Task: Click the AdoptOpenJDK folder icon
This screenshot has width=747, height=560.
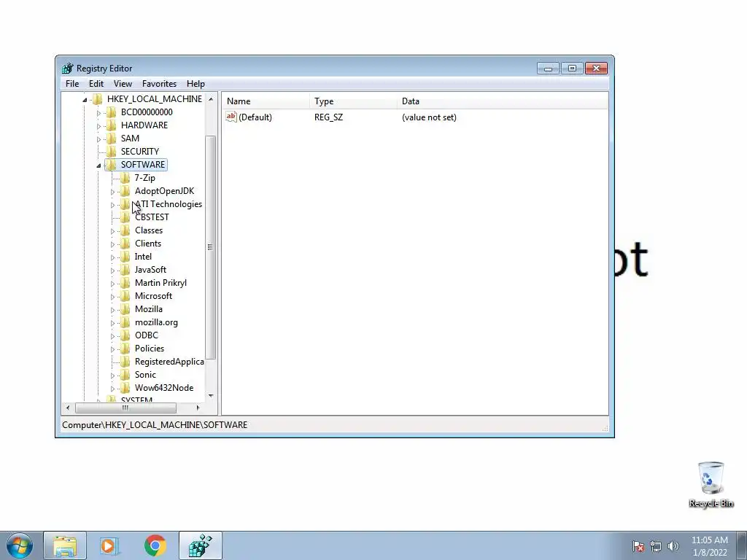Action: pyautogui.click(x=125, y=191)
